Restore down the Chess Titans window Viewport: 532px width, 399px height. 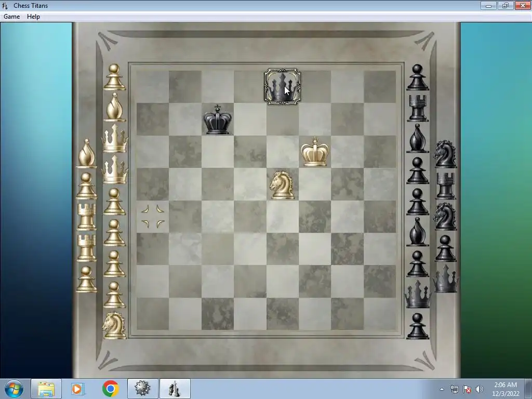pyautogui.click(x=505, y=5)
